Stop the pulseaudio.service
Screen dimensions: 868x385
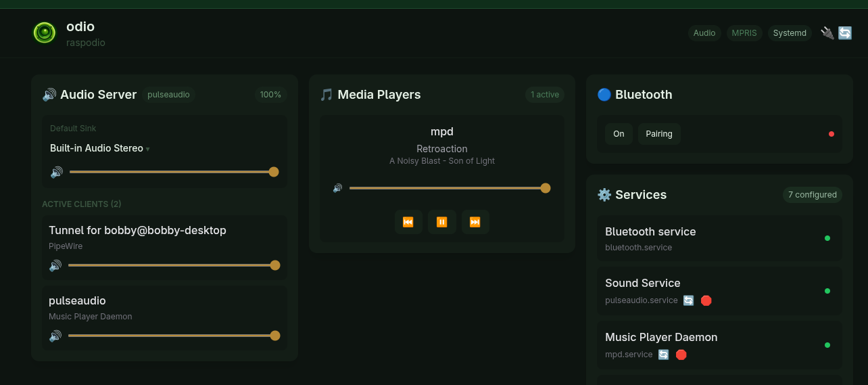tap(706, 300)
